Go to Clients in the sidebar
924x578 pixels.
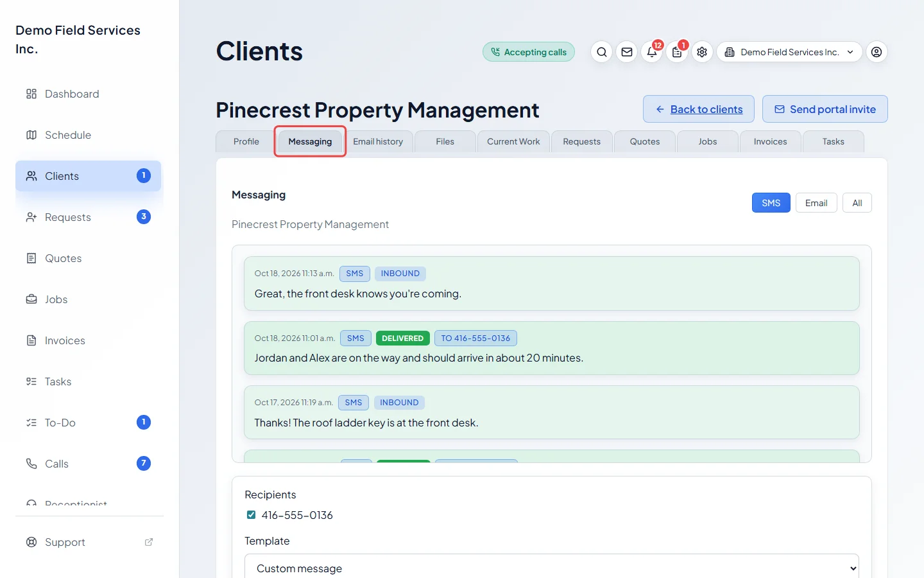(89, 176)
